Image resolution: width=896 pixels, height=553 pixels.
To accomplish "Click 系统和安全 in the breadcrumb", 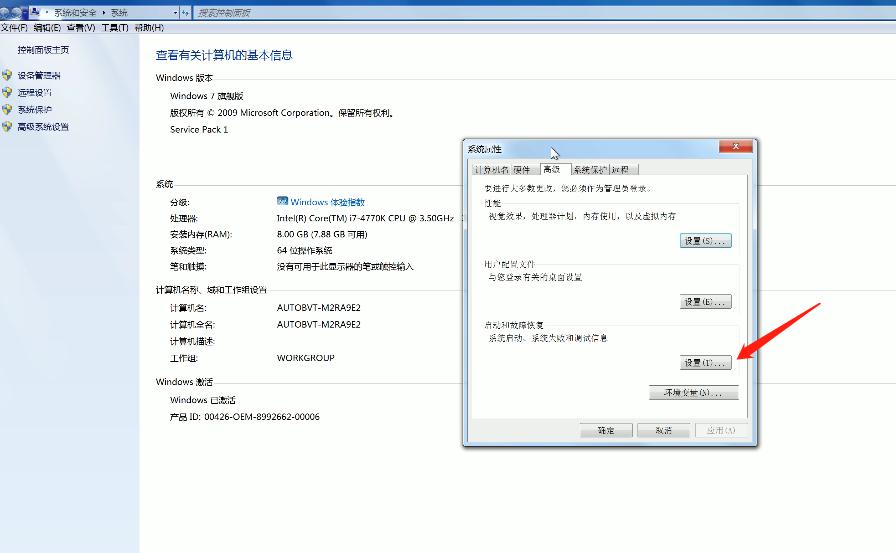I will [x=75, y=13].
